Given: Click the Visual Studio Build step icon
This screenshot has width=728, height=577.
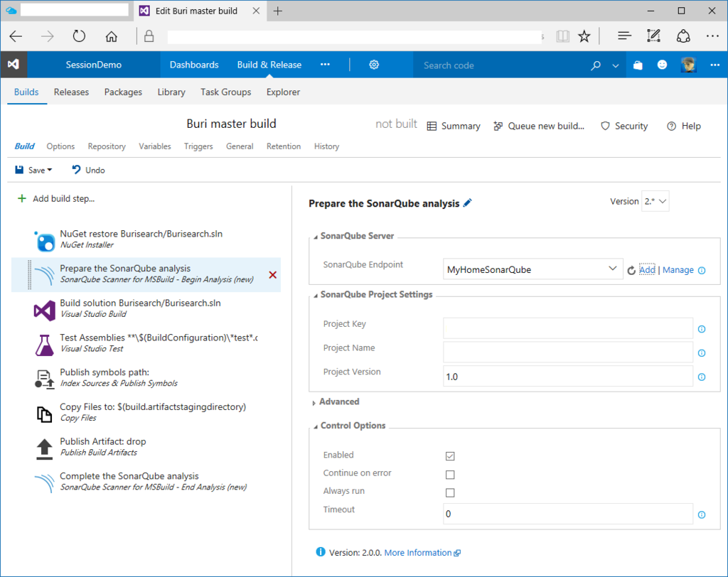Looking at the screenshot, I should pos(45,310).
